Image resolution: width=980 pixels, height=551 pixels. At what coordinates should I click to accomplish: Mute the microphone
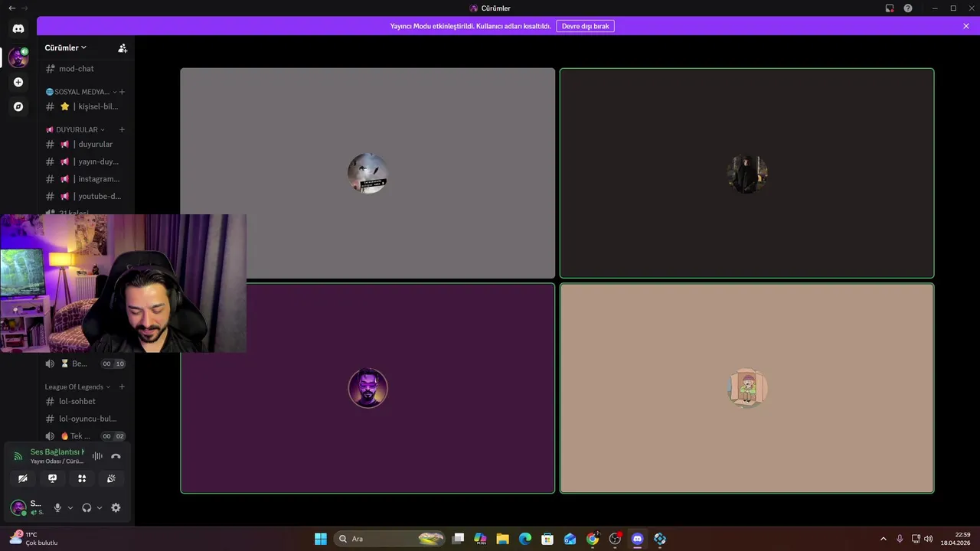coord(57,507)
